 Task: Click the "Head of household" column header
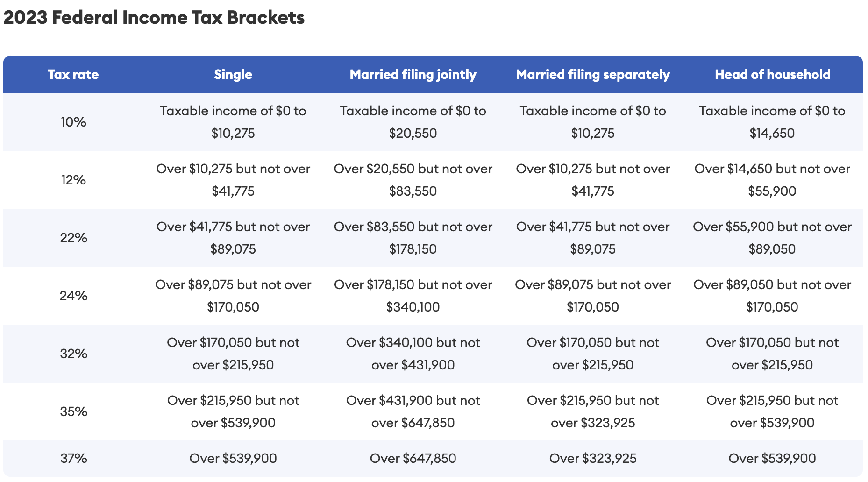click(x=772, y=75)
